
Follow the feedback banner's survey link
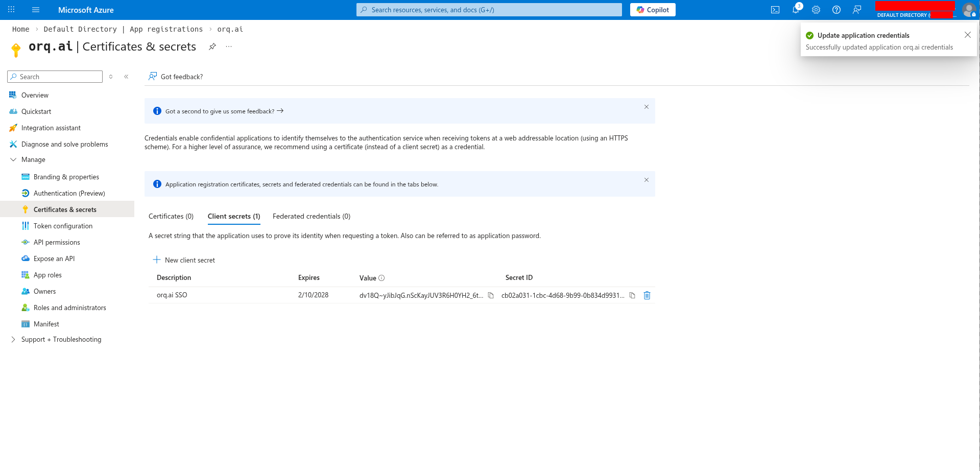pos(225,111)
